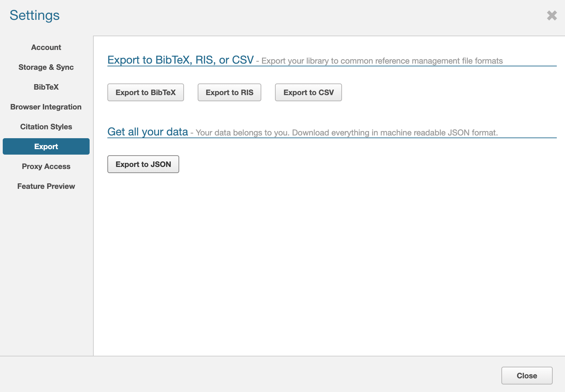Download data via Export to JSON
565x392 pixels.
(143, 164)
